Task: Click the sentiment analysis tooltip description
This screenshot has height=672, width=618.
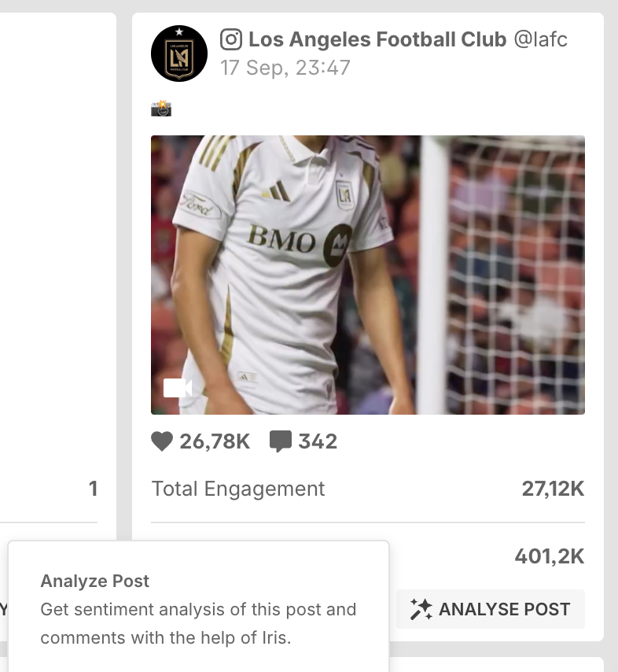Action: tap(198, 623)
